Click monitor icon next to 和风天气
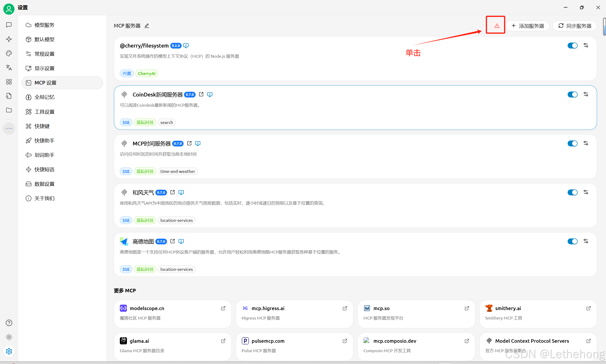The image size is (606, 364). point(181,193)
